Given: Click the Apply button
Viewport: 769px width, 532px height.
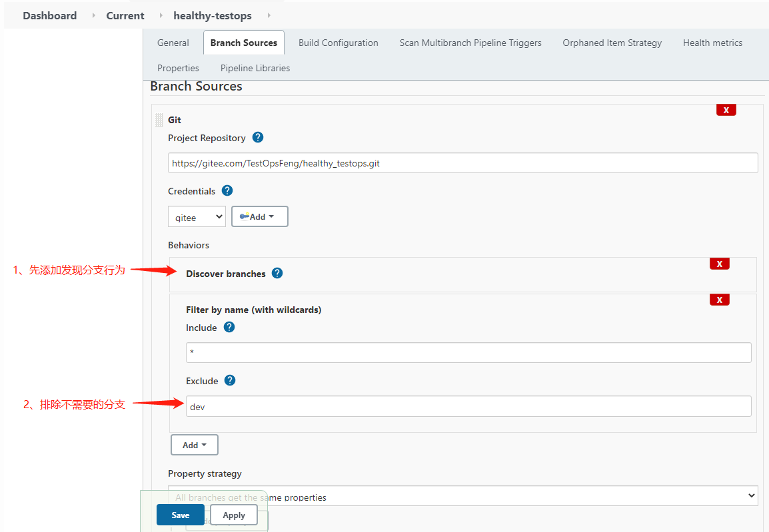Looking at the screenshot, I should 234,515.
